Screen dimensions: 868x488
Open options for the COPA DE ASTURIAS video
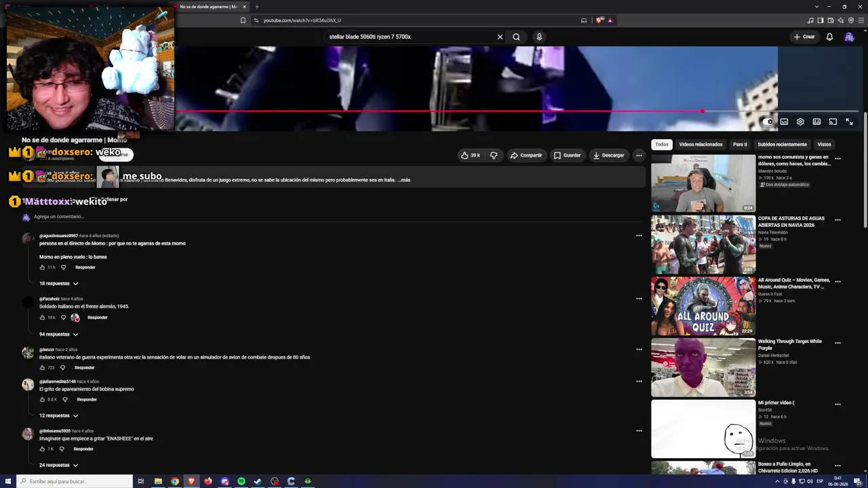click(x=837, y=220)
